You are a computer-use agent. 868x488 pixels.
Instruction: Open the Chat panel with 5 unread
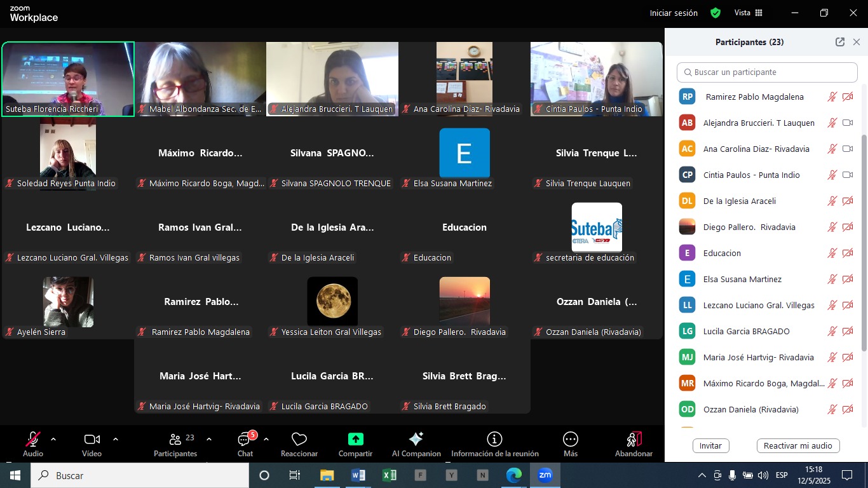point(245,444)
